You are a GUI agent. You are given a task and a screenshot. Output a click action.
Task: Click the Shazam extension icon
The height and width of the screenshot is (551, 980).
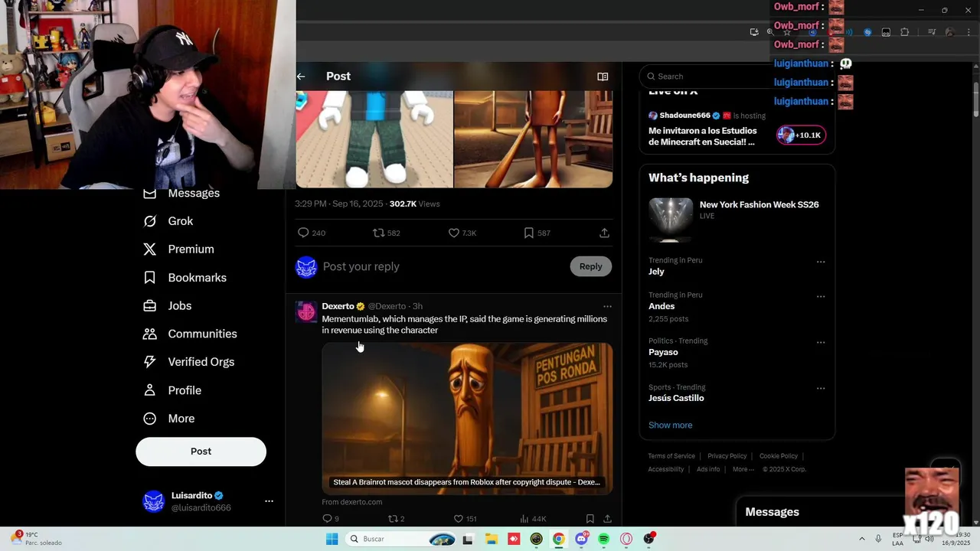[x=867, y=32]
